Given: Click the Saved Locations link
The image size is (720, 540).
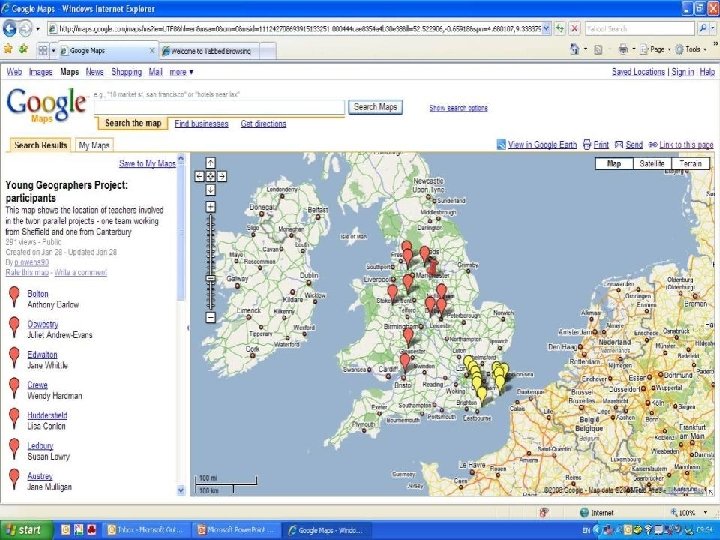Looking at the screenshot, I should [x=638, y=72].
